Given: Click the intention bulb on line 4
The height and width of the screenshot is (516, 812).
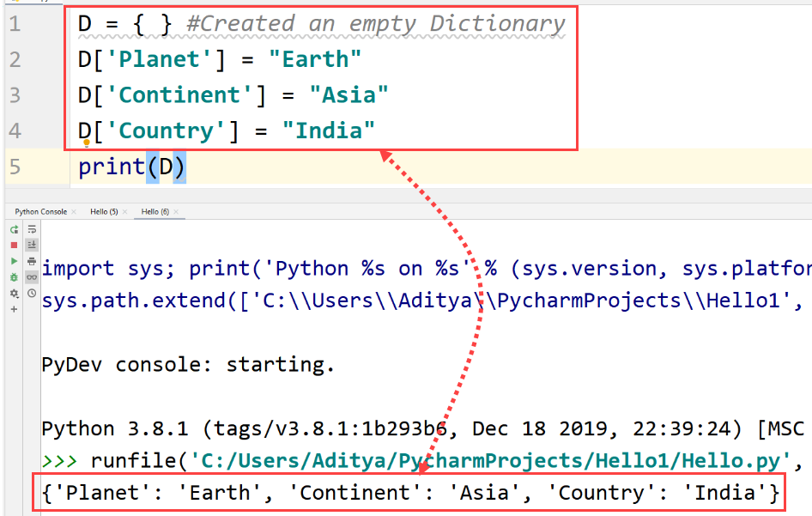Looking at the screenshot, I should coord(87,143).
